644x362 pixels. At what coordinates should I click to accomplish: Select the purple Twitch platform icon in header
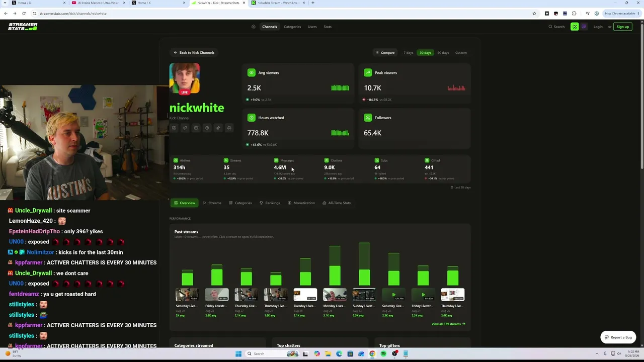pyautogui.click(x=584, y=27)
